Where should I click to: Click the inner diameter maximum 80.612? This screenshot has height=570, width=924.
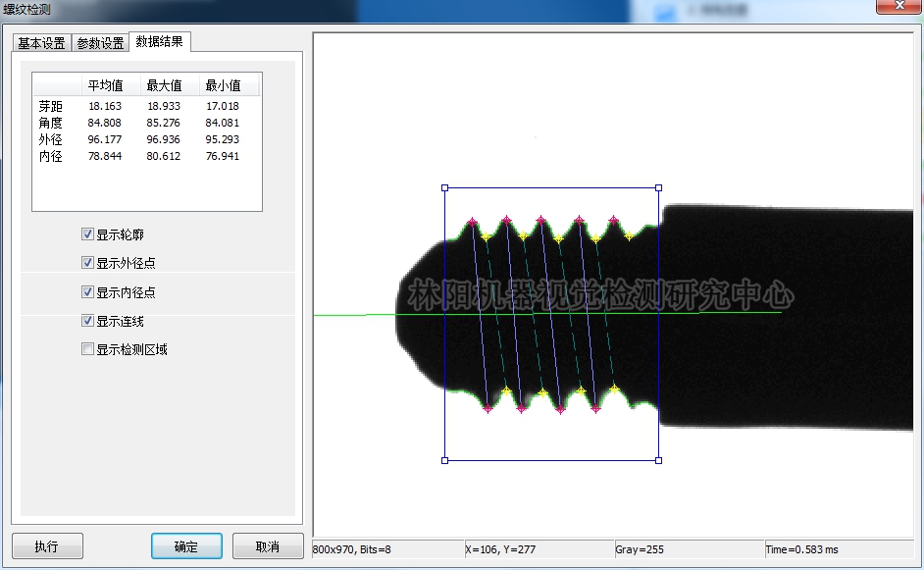[x=164, y=156]
